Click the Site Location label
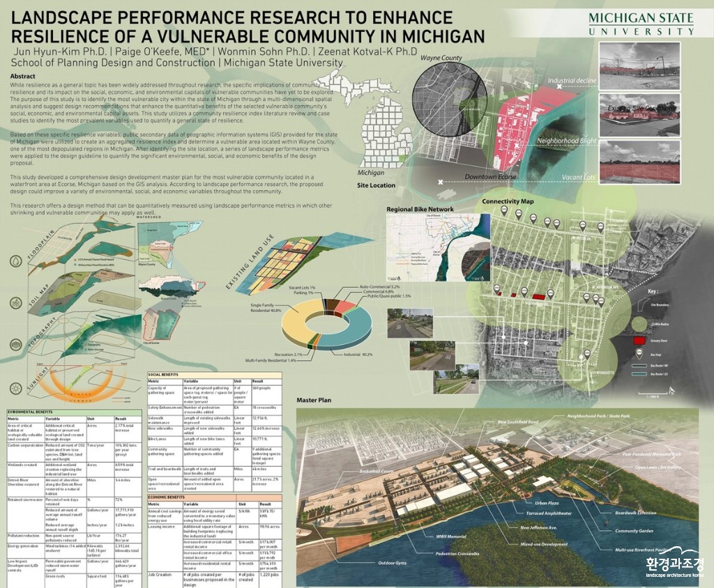 pyautogui.click(x=376, y=185)
